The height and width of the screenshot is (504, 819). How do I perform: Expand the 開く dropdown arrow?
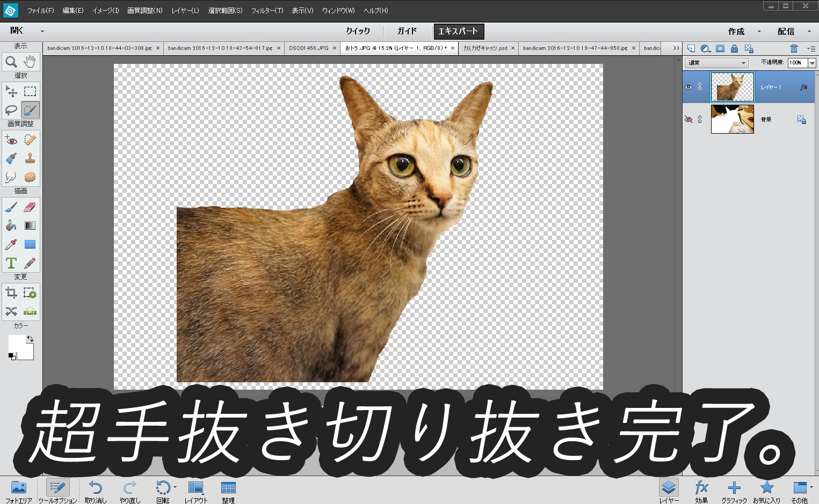[x=42, y=31]
